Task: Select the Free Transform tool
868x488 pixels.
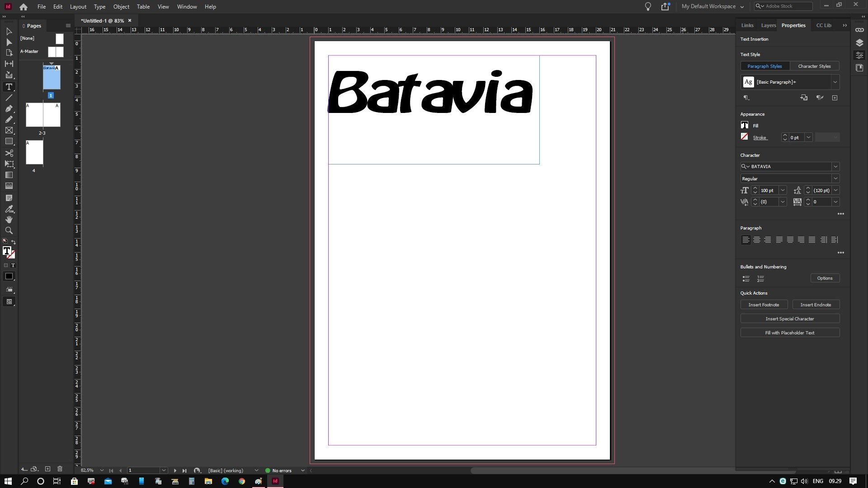Action: click(9, 164)
